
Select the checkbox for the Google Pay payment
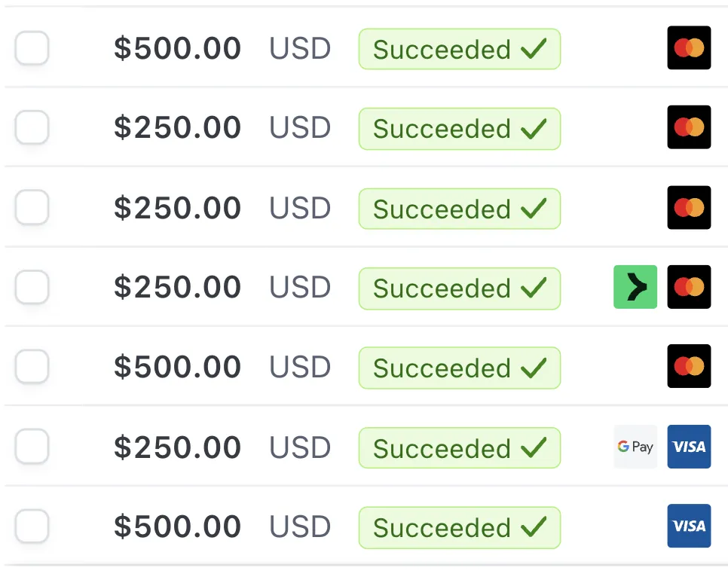pyautogui.click(x=32, y=447)
